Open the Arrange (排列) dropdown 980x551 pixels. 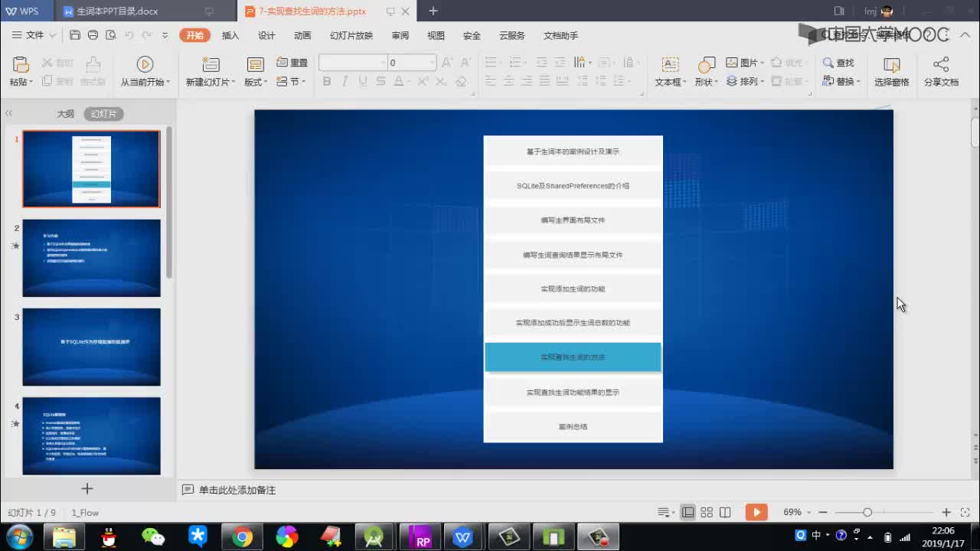(745, 81)
